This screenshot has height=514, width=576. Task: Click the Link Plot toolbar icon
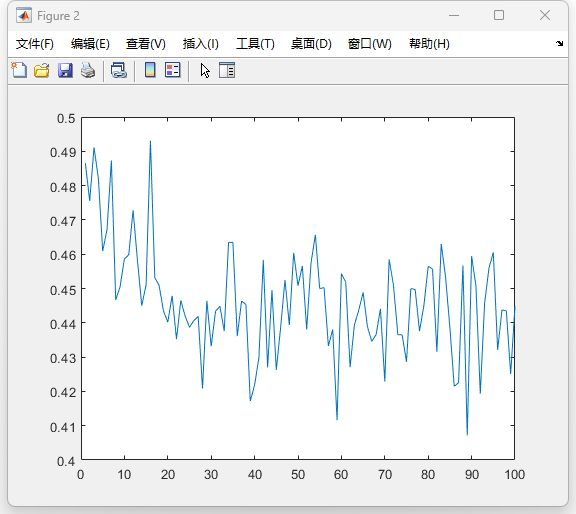coord(119,70)
